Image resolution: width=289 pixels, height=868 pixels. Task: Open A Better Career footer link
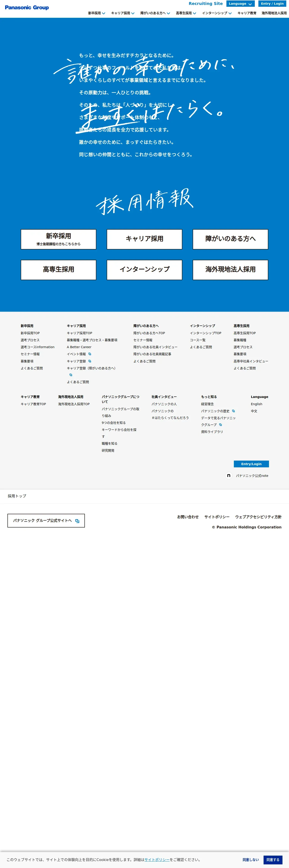[x=79, y=347]
